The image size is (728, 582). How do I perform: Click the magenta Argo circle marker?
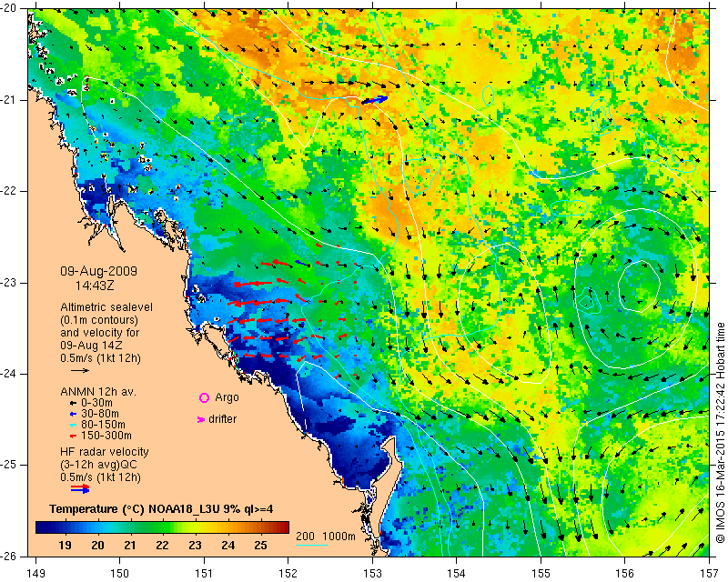(204, 397)
